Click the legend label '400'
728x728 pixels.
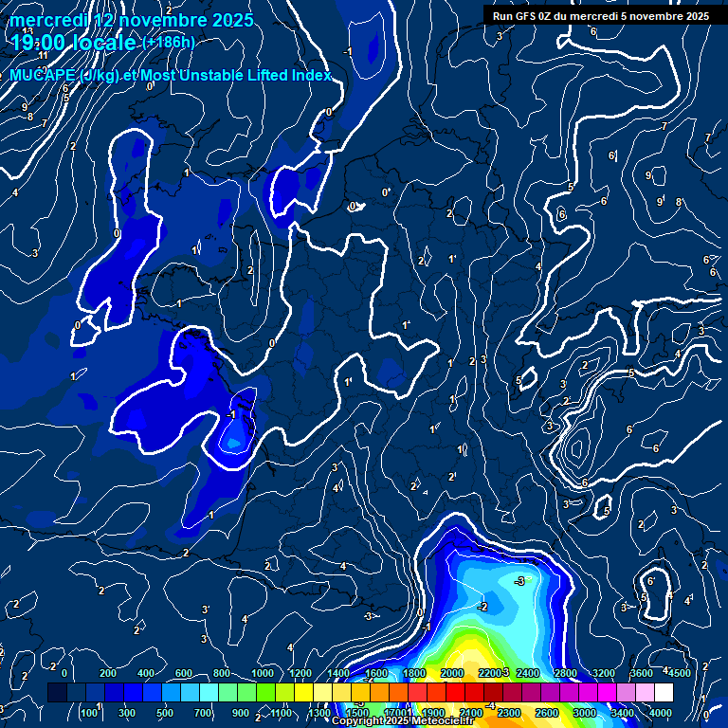(146, 673)
